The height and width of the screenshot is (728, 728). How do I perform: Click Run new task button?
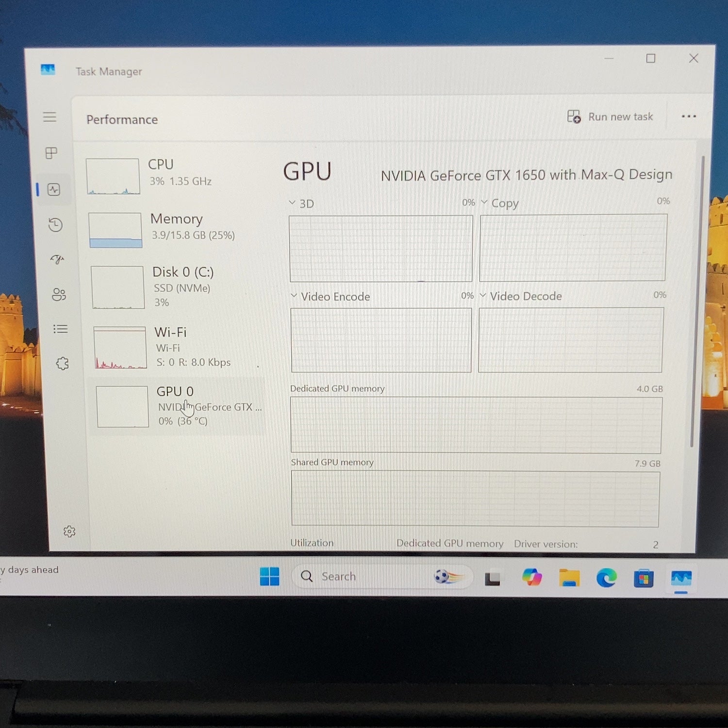tap(610, 117)
